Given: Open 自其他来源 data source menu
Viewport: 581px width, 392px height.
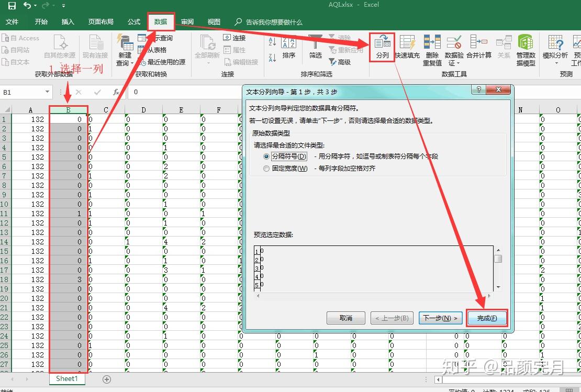Looking at the screenshot, I should pos(60,47).
